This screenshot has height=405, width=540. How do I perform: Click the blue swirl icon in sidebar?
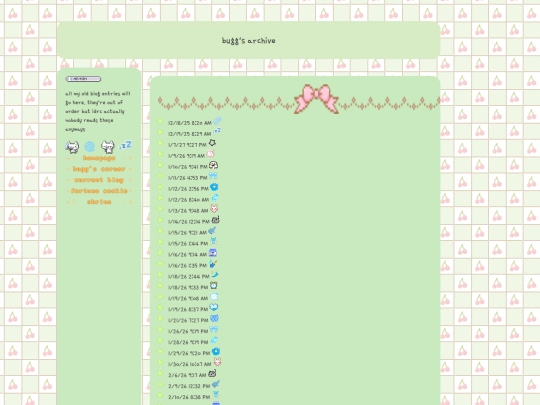90,146
